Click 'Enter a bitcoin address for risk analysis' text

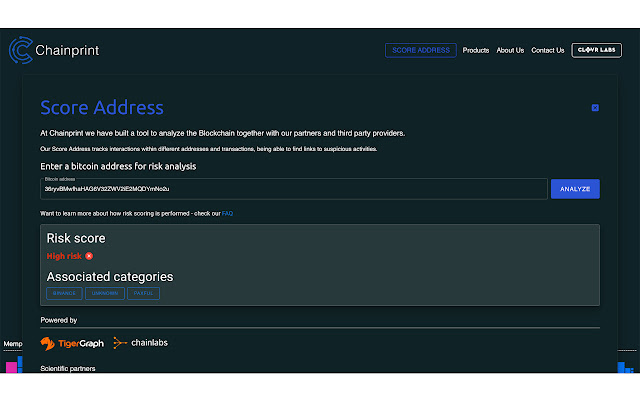click(x=118, y=167)
